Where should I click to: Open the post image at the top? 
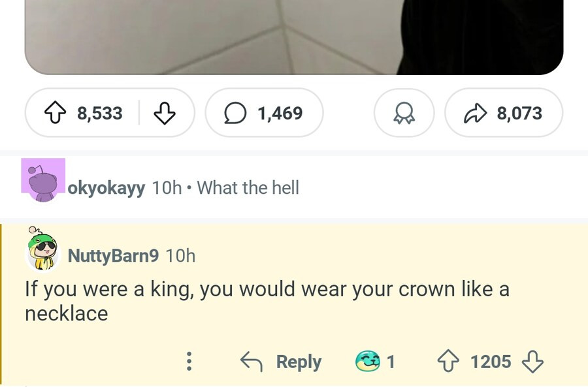click(294, 36)
